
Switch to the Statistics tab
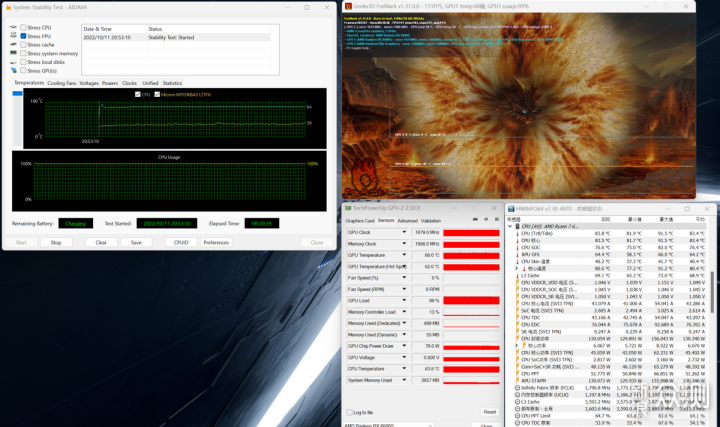172,83
